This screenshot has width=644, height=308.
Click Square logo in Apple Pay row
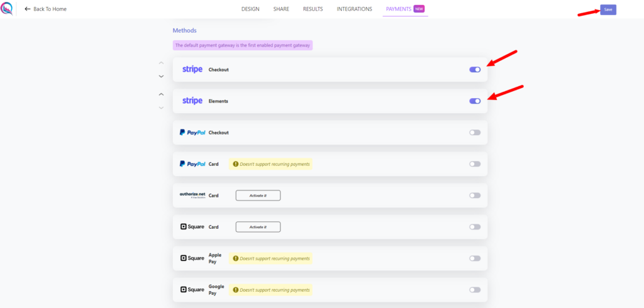pyautogui.click(x=192, y=258)
